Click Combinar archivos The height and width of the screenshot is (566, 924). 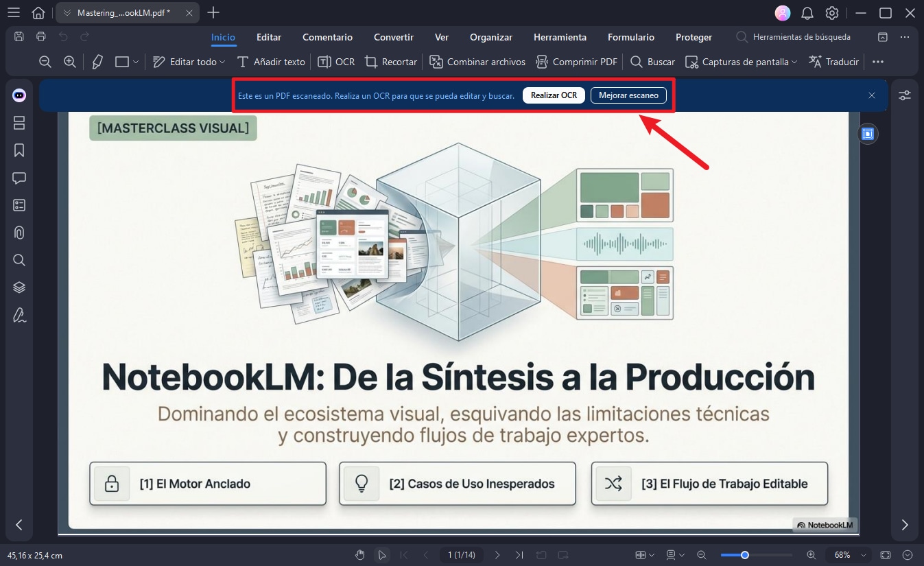(477, 62)
